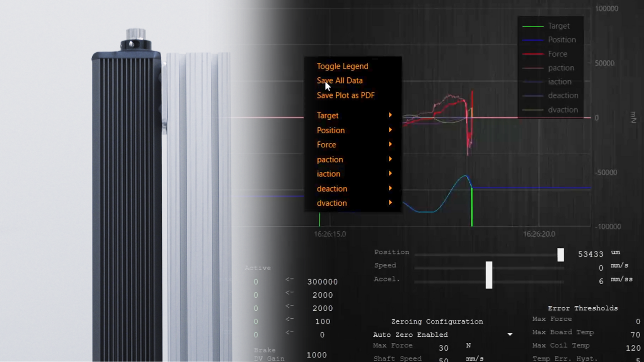Viewport: 644px width, 362px height.
Task: Open the Auto Zero Enabled dropdown
Action: 510,334
